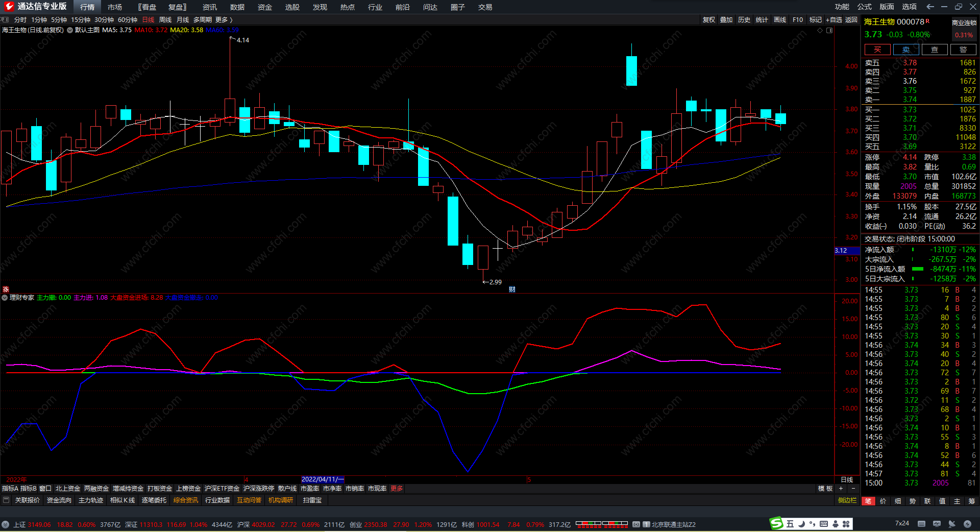This screenshot has height=532, width=980.
Task: Click the 查 query button
Action: [935, 50]
